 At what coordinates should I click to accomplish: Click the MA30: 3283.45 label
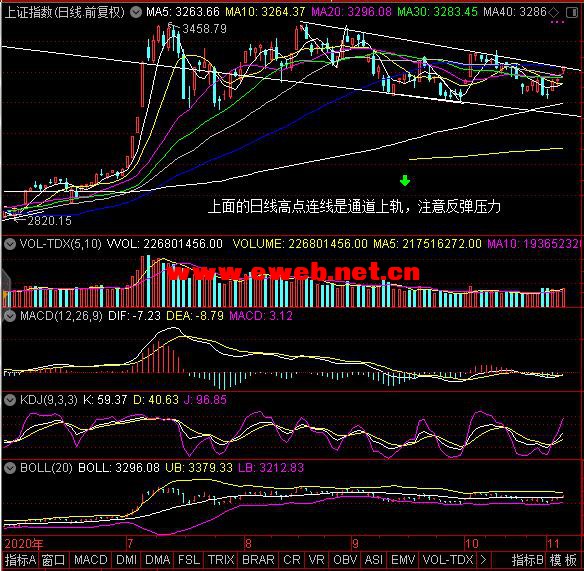pyautogui.click(x=437, y=12)
